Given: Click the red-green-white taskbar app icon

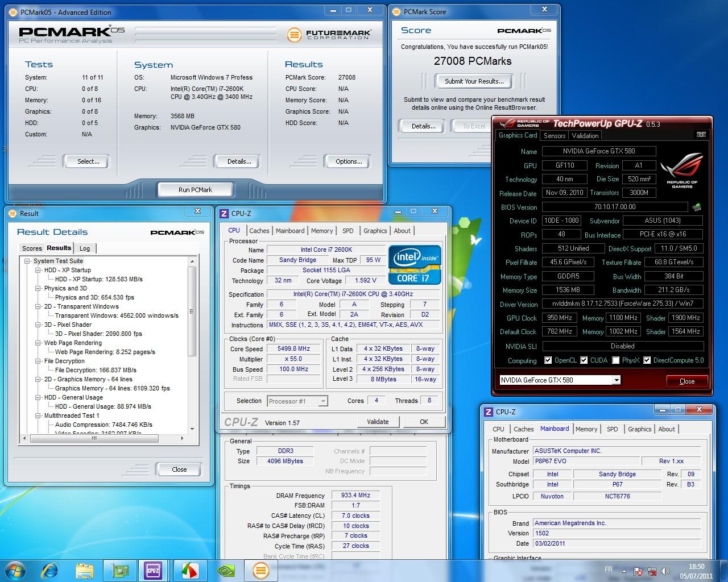Looking at the screenshot, I should [x=190, y=570].
